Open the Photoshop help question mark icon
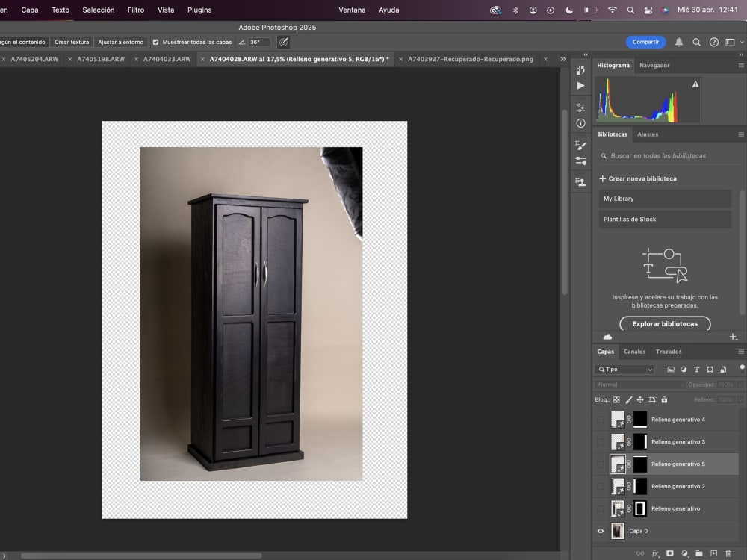Image resolution: width=747 pixels, height=560 pixels. pyautogui.click(x=713, y=42)
